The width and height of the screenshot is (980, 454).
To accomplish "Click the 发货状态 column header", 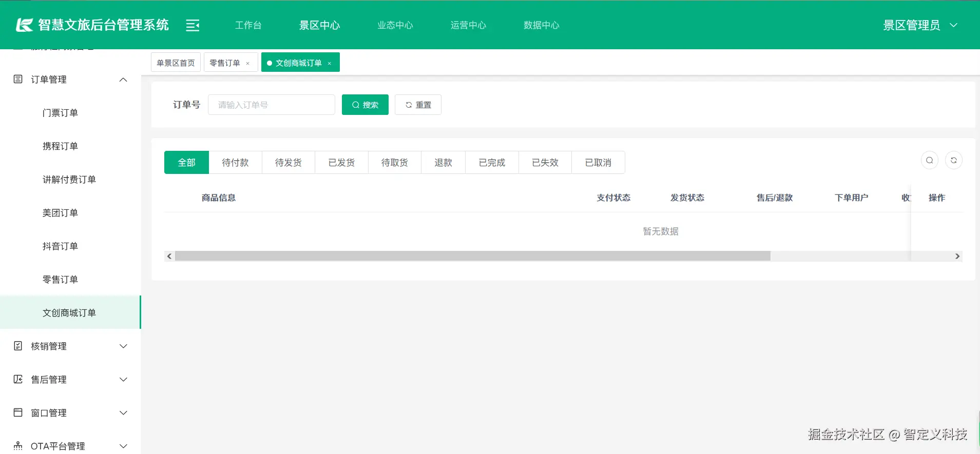I will (x=687, y=198).
